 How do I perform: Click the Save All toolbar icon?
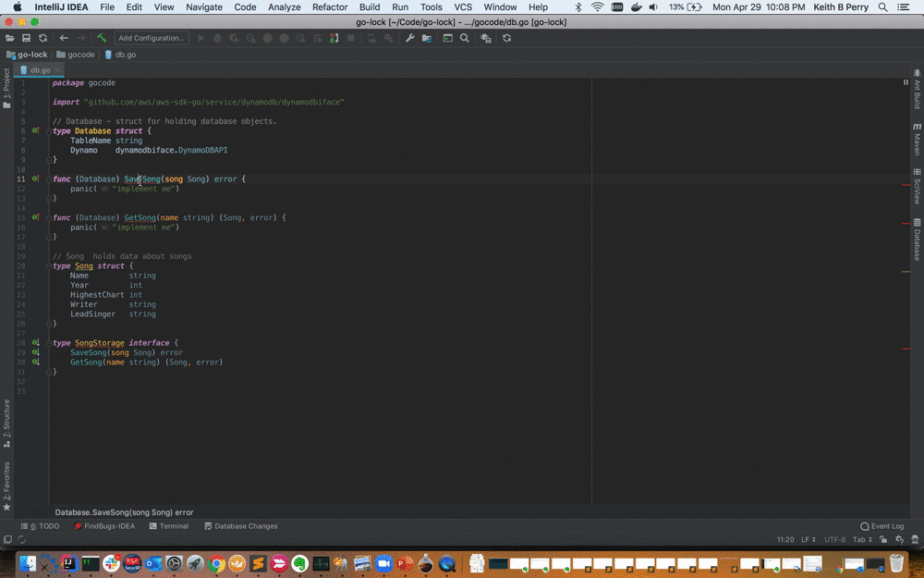click(x=26, y=38)
